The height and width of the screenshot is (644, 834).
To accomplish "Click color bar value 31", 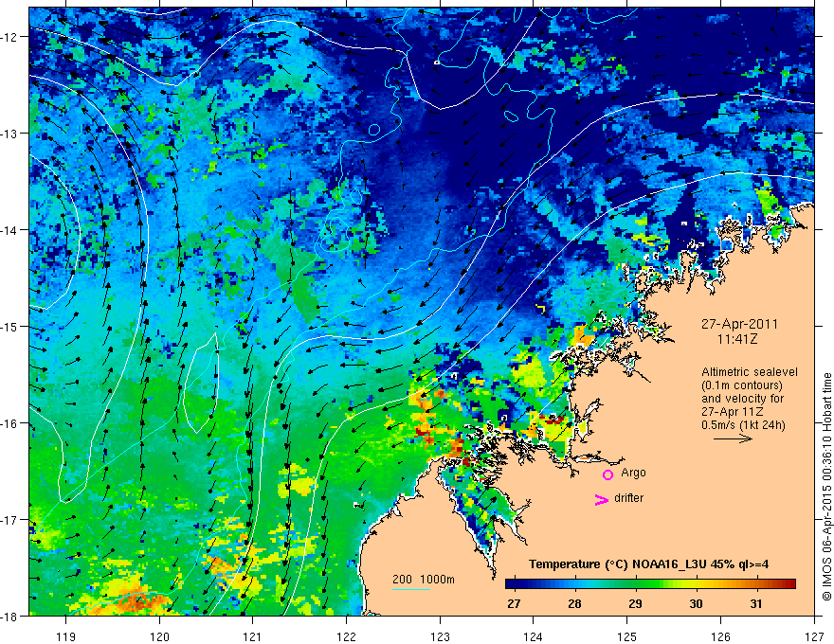I will tap(756, 603).
